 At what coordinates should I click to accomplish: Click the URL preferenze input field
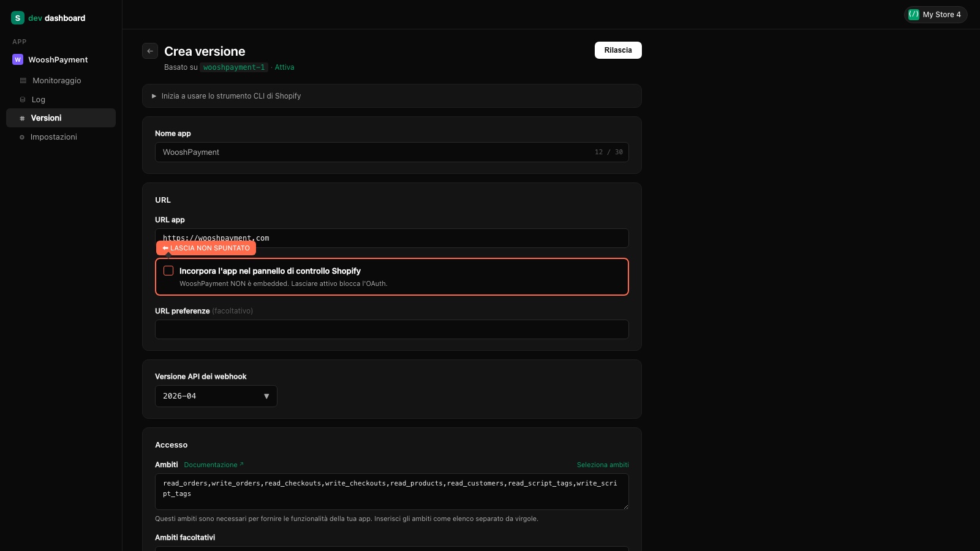(392, 329)
